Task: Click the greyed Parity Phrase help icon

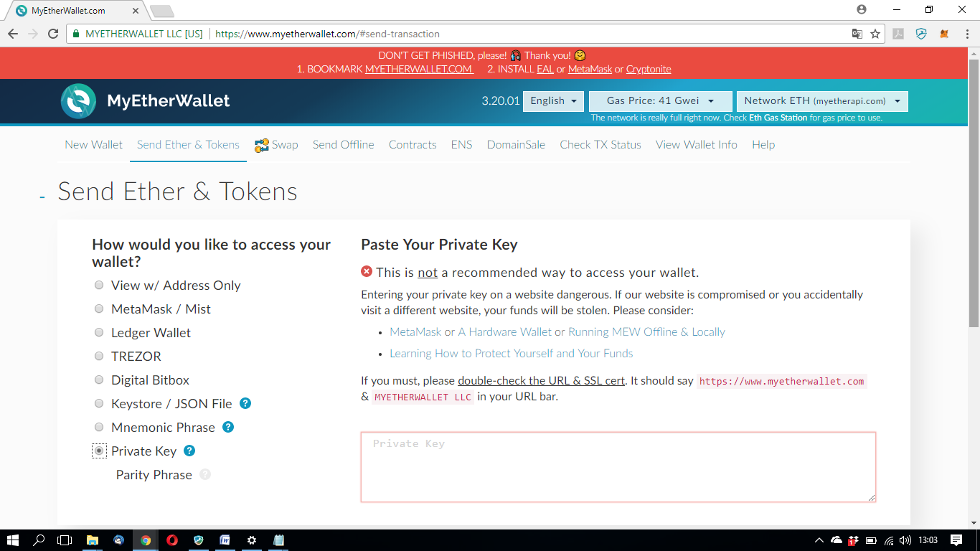Action: [x=205, y=474]
